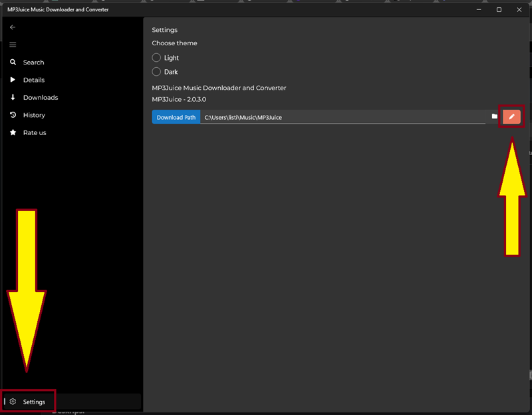Click the History clock icon
The width and height of the screenshot is (532, 415).
tap(13, 115)
